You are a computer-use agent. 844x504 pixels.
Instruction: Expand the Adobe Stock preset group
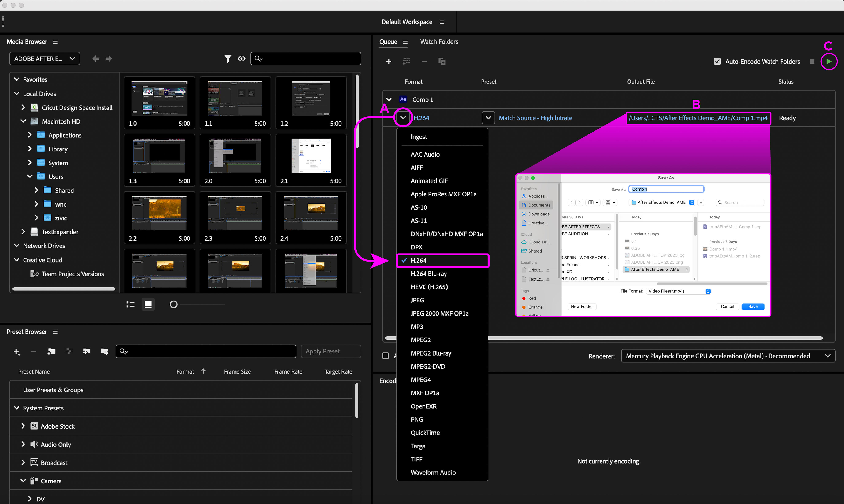(x=23, y=426)
